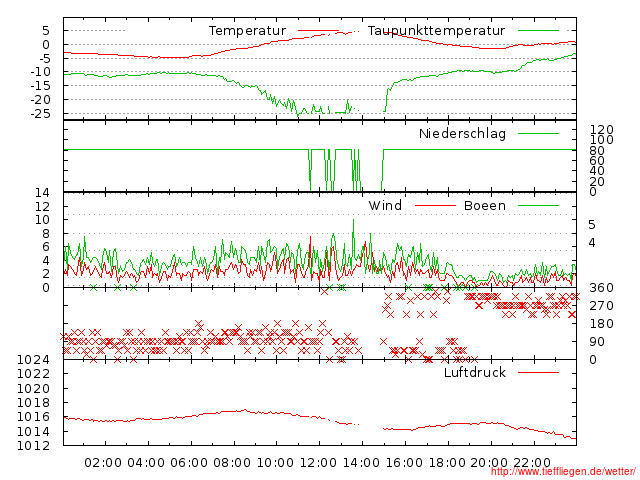Screen dimensions: 640x480
Task: Click the 1016 pressure axis value
Action: pyautogui.click(x=33, y=417)
